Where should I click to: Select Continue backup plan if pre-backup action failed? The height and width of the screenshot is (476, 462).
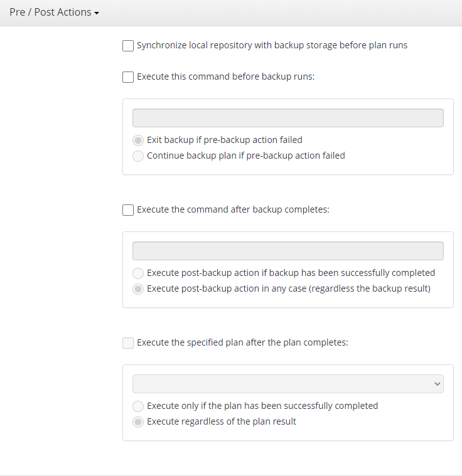[138, 156]
